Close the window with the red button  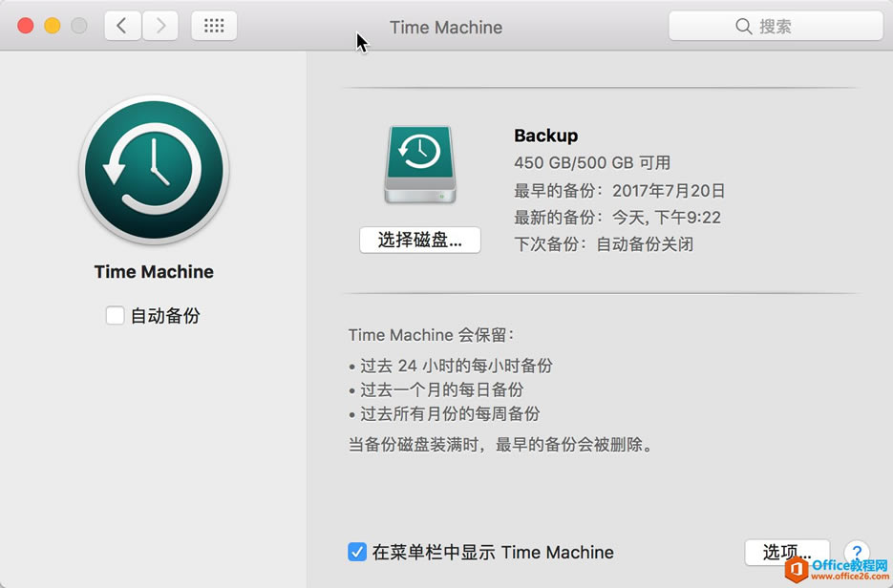26,26
